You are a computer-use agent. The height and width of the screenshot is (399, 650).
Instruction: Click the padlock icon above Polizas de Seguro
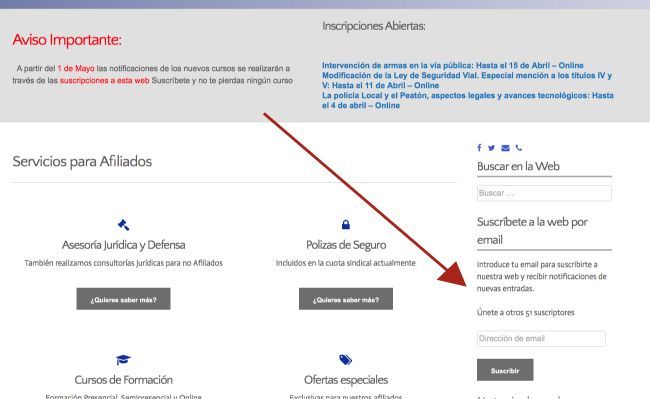tap(346, 225)
